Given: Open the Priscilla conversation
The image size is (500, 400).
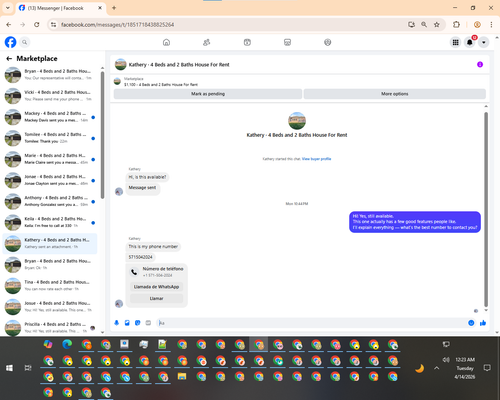Looking at the screenshot, I should (50, 327).
